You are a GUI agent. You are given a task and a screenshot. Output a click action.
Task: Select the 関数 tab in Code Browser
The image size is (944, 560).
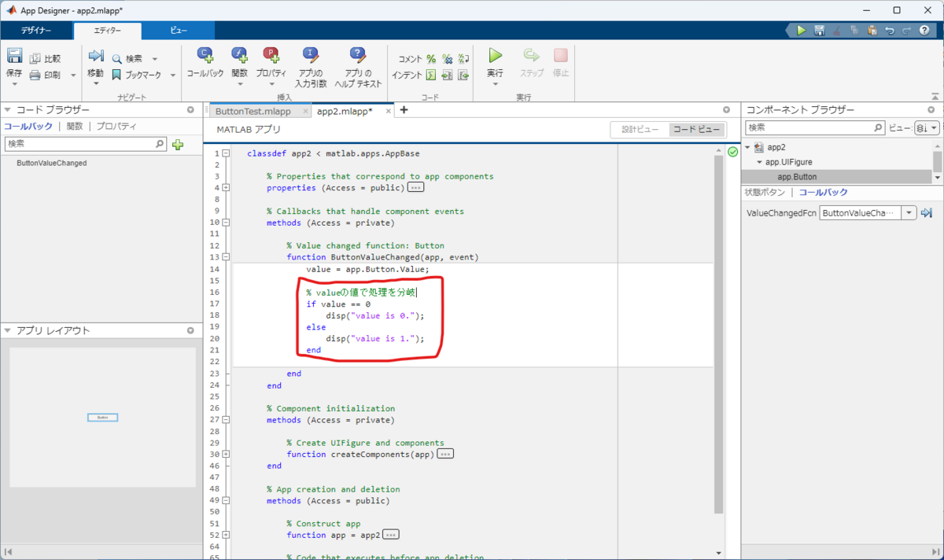(75, 126)
